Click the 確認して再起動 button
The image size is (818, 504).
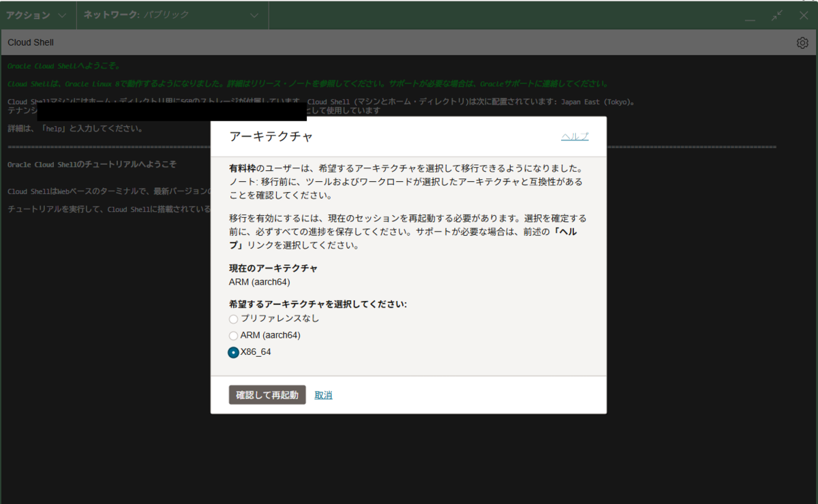point(267,395)
